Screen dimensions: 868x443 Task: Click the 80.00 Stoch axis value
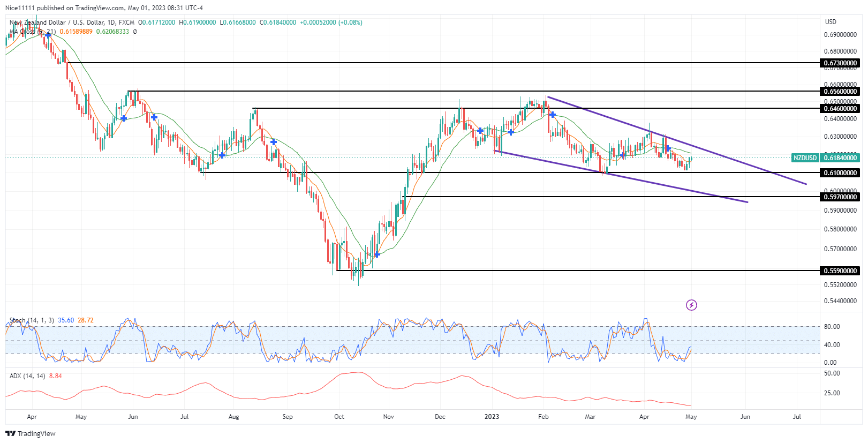(832, 327)
